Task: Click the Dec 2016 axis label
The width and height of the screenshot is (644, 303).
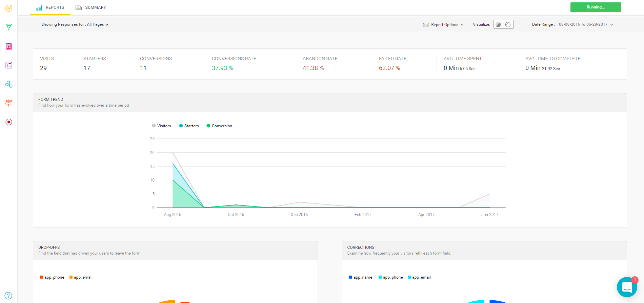Action: click(299, 215)
